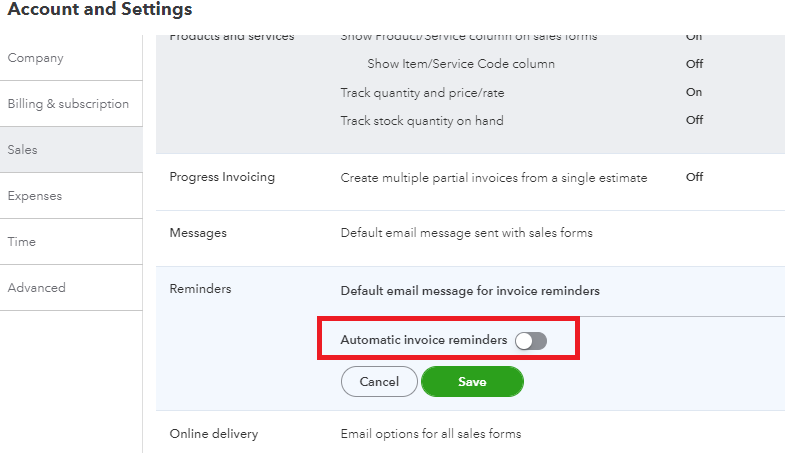Click Default email message for invoice reminders text
This screenshot has height=461, width=785.
pos(470,291)
